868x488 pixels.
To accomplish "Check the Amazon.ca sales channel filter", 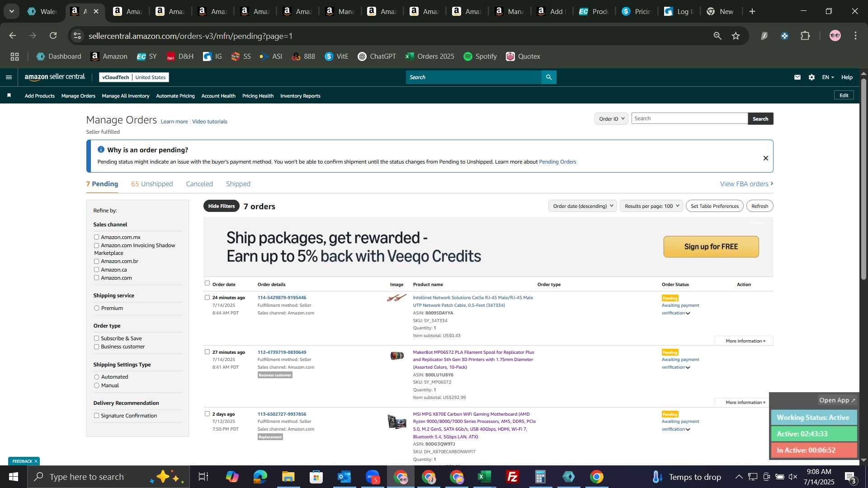I will [x=96, y=270].
